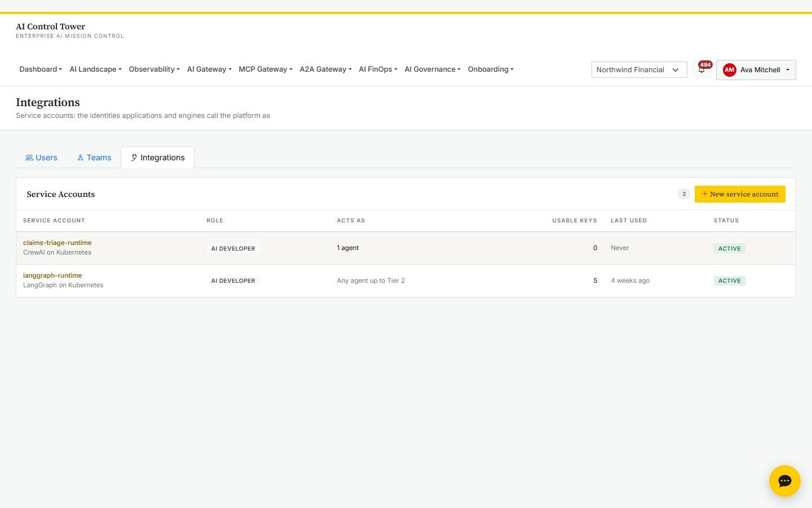Click 'Any agent up to Tier 2'
The image size is (812, 508).
[371, 281]
